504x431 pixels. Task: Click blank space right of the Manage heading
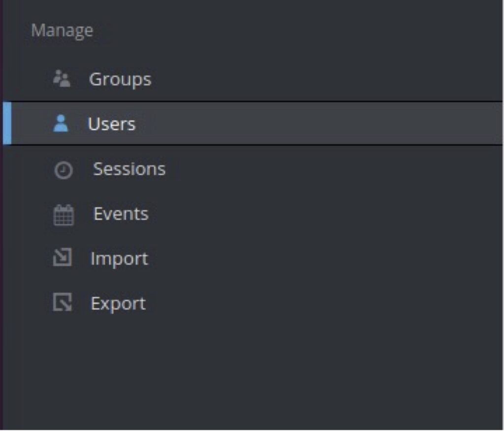295,31
